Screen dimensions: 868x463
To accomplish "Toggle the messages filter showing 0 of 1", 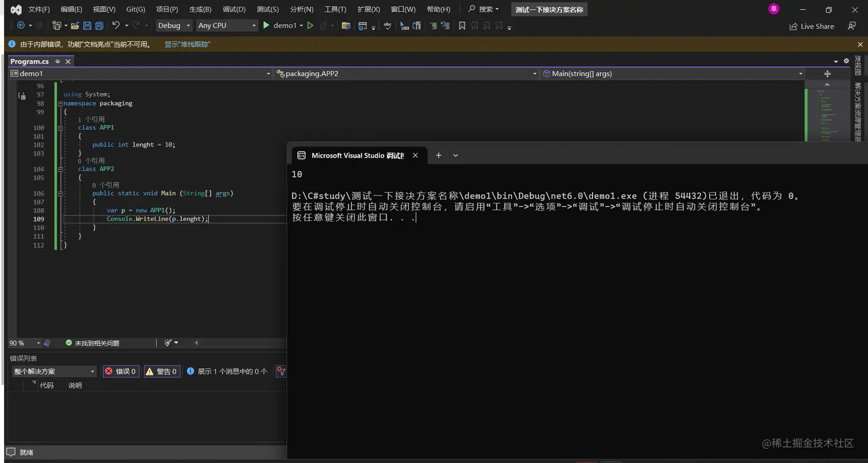I will click(x=227, y=371).
